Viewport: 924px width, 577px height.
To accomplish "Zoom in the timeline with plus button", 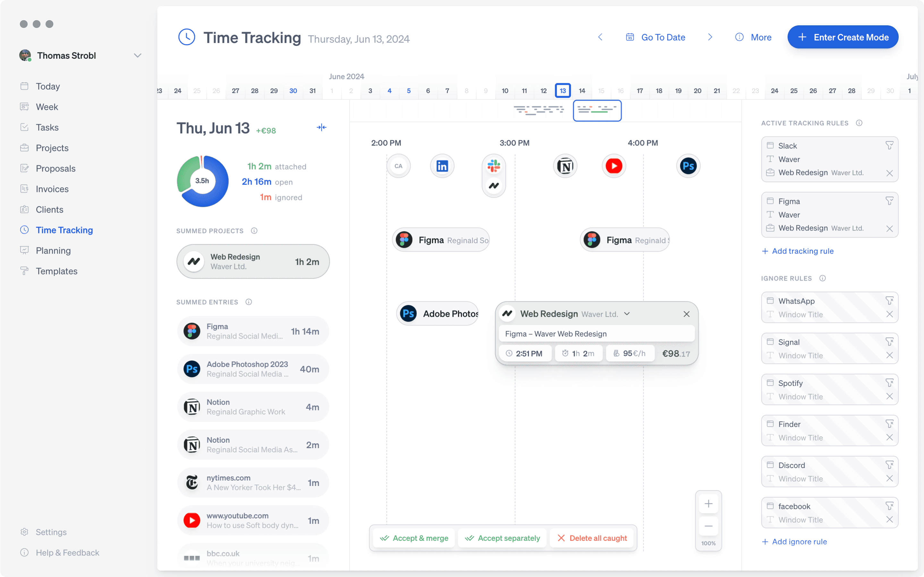I will [x=708, y=504].
